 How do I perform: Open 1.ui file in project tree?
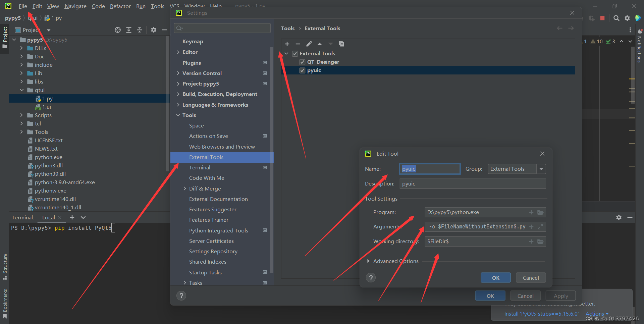(x=47, y=107)
